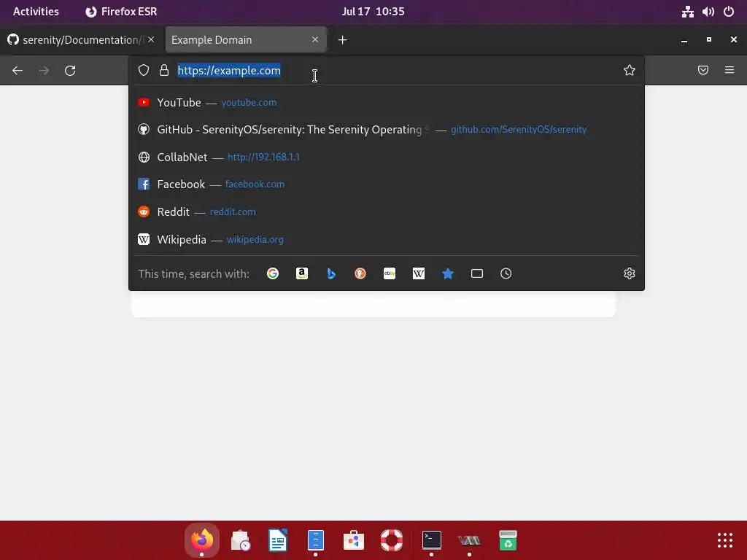Open the Save to Pocket button
Image resolution: width=747 pixels, height=560 pixels.
pyautogui.click(x=703, y=71)
